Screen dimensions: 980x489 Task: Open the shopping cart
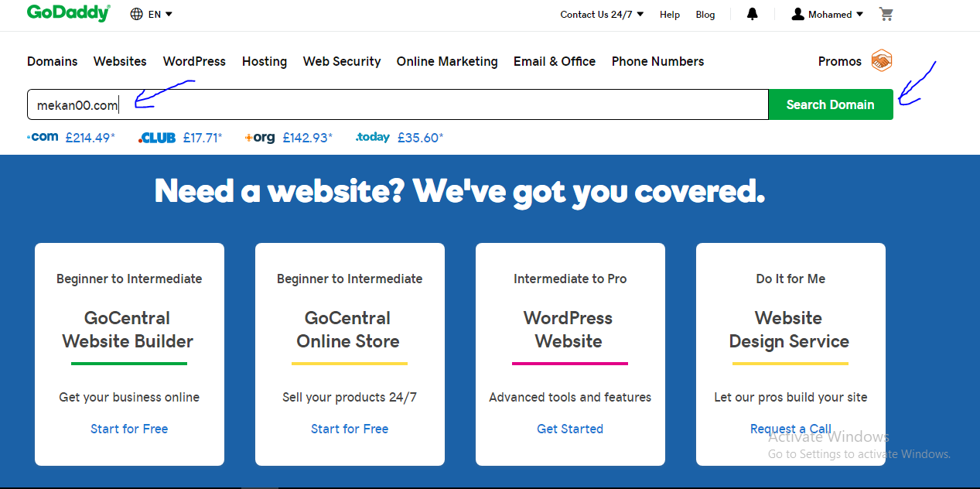[x=886, y=14]
